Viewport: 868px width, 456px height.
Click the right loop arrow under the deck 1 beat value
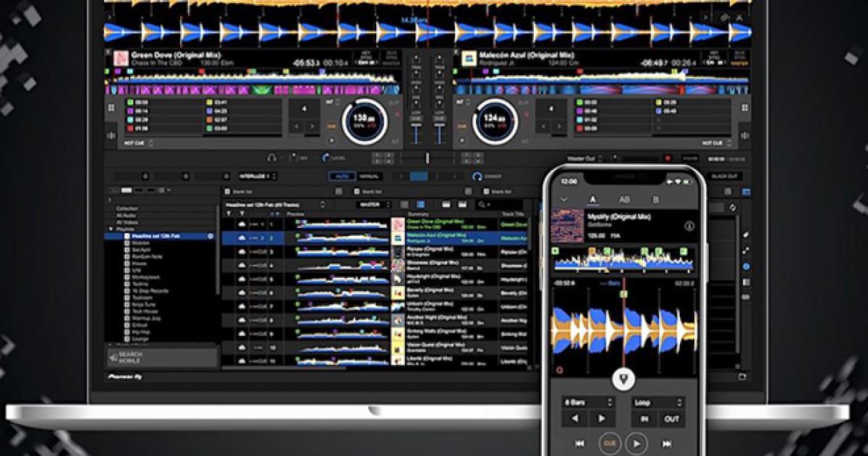pos(310,127)
